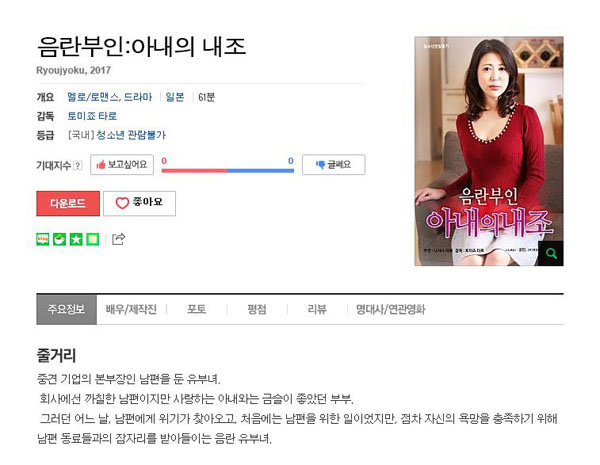Click the 일본 country link
The width and height of the screenshot is (600, 465).
[175, 97]
